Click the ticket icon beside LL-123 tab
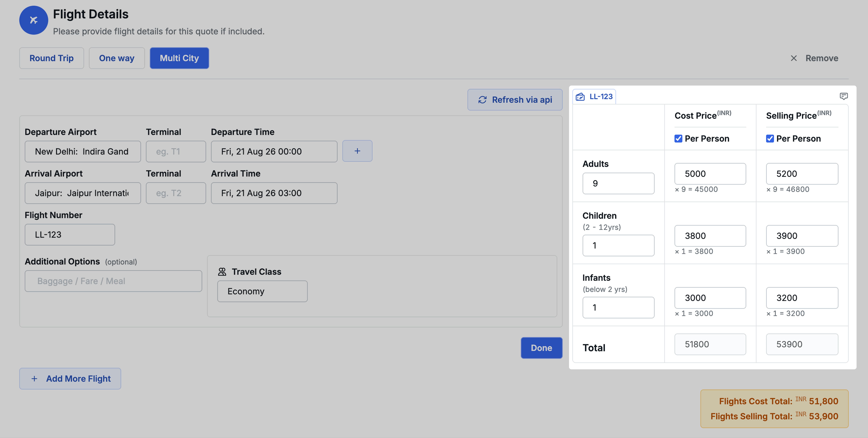 point(580,97)
